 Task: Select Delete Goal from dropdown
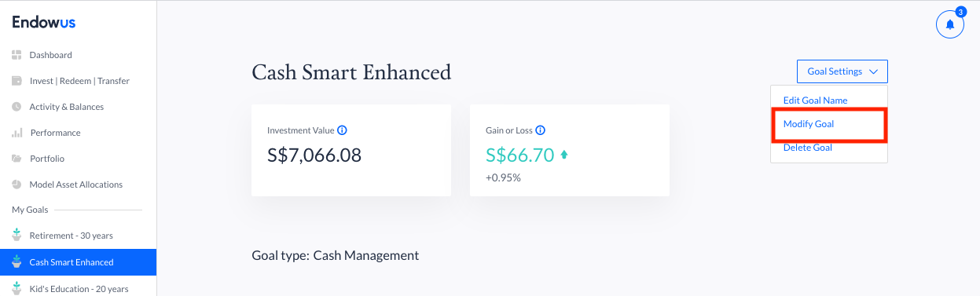(x=808, y=148)
